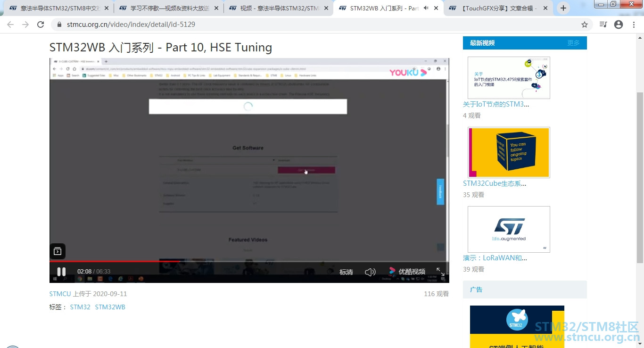Open the media control icon in toolbar
Screen dimensions: 644x348
(x=603, y=25)
